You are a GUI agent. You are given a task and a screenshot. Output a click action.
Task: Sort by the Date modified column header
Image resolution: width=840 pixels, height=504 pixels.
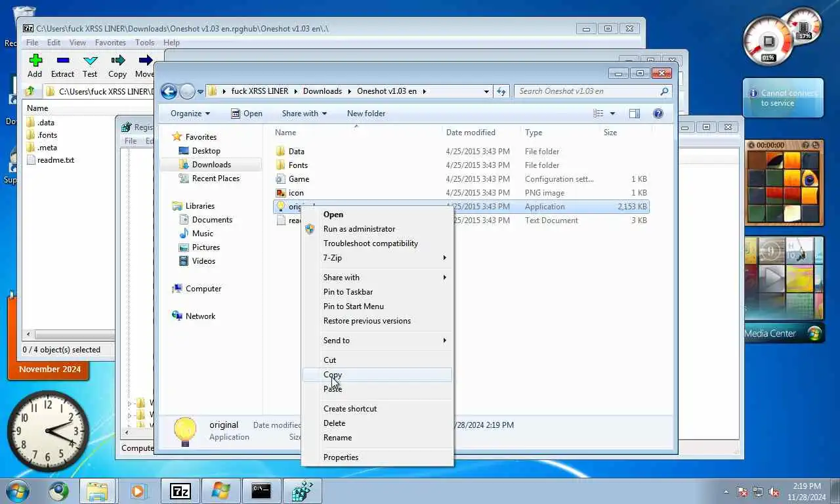[x=471, y=133]
